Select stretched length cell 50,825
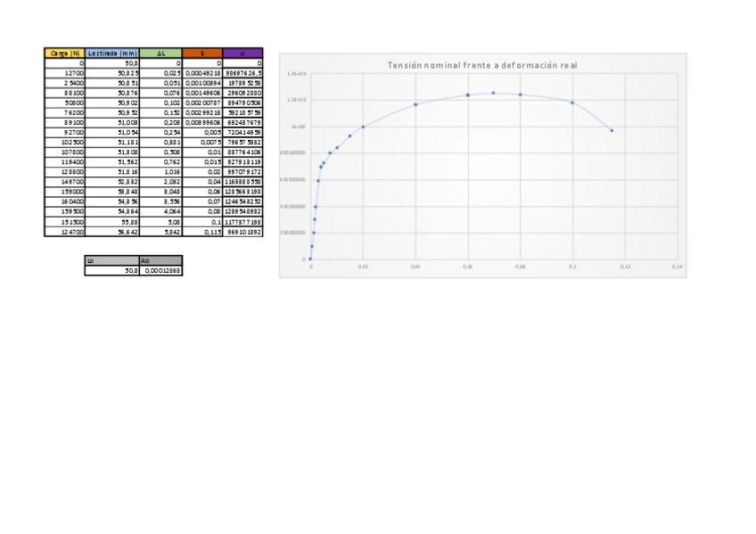This screenshot has height=534, width=756. click(x=112, y=73)
